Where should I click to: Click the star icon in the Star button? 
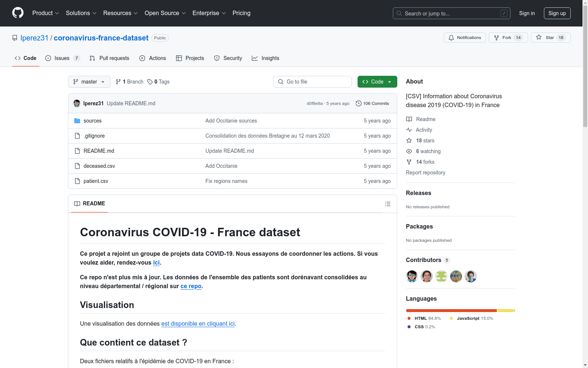click(539, 37)
